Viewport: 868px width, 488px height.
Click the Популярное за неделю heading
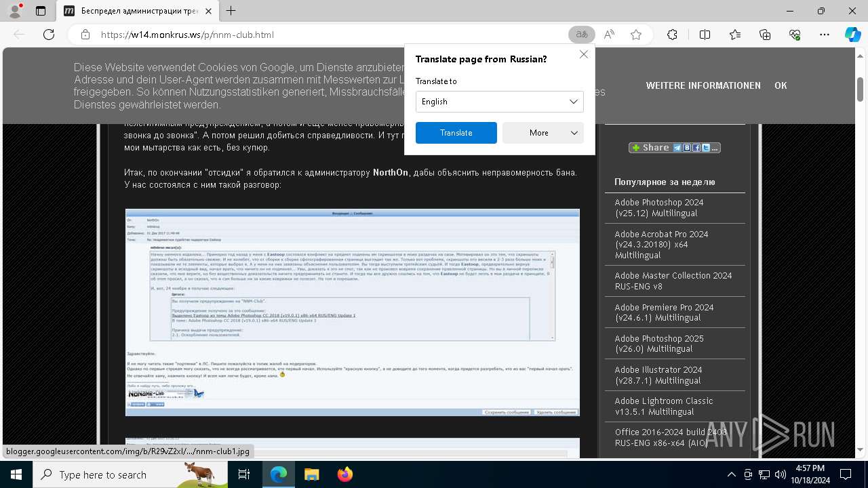click(x=665, y=182)
